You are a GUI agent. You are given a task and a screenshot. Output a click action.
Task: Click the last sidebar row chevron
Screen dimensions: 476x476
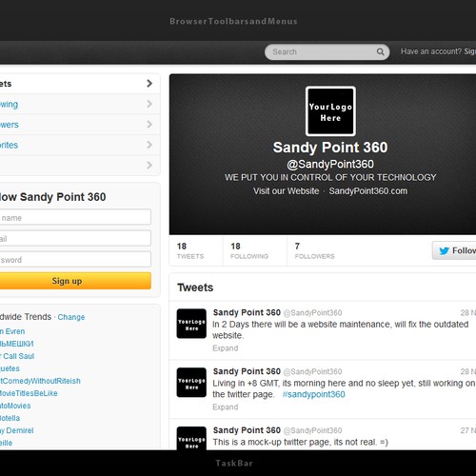click(149, 165)
